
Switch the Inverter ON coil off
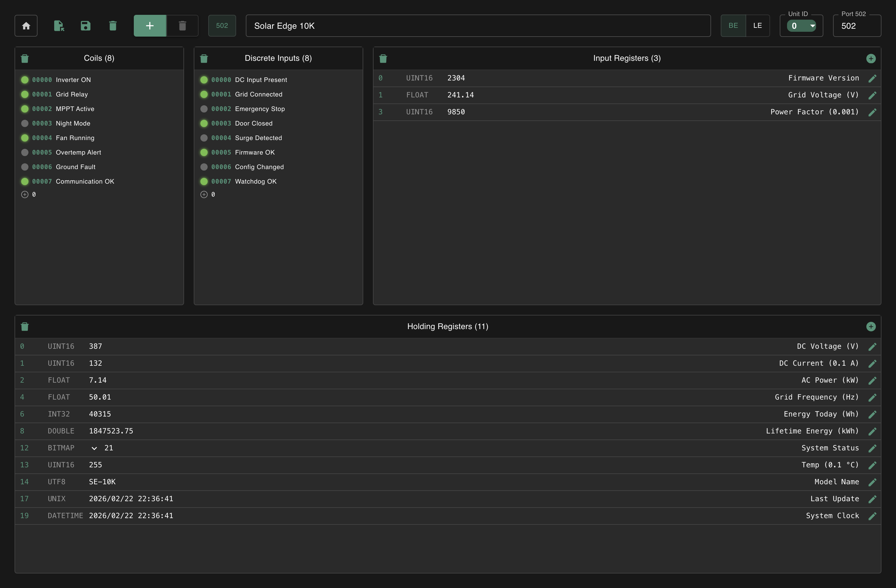click(x=25, y=80)
